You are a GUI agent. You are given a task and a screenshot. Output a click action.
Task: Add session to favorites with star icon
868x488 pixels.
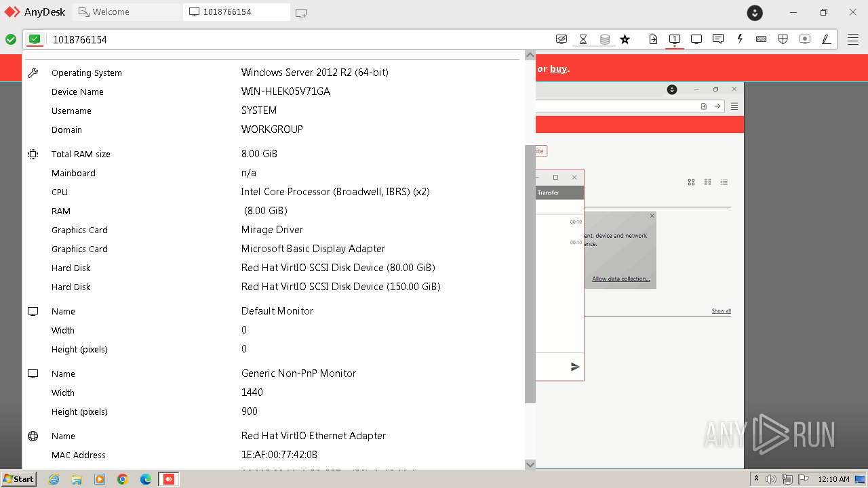click(x=625, y=39)
